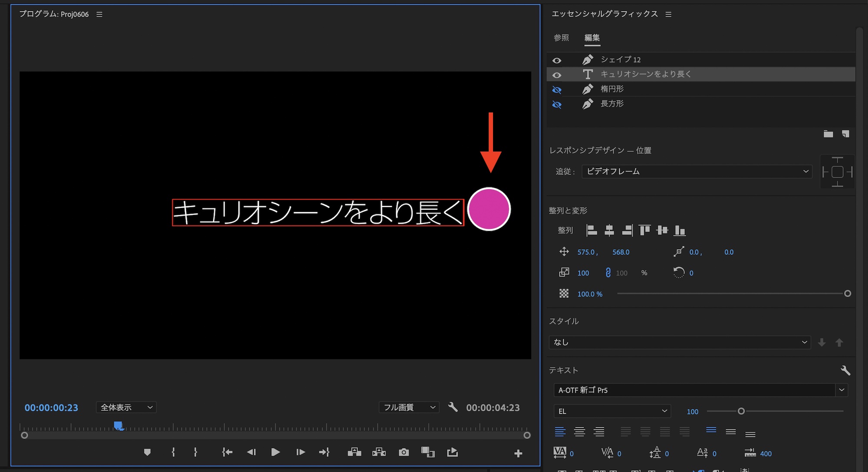Click align horizontal center icon

click(x=609, y=230)
